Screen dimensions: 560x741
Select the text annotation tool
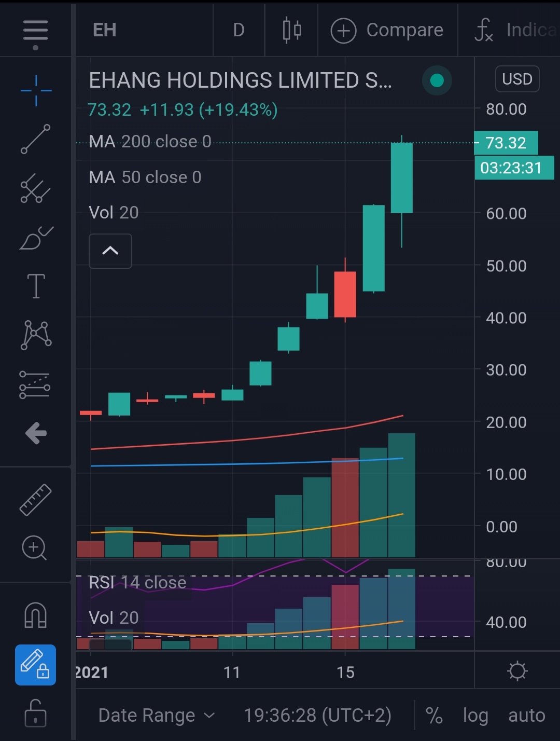pyautogui.click(x=36, y=286)
